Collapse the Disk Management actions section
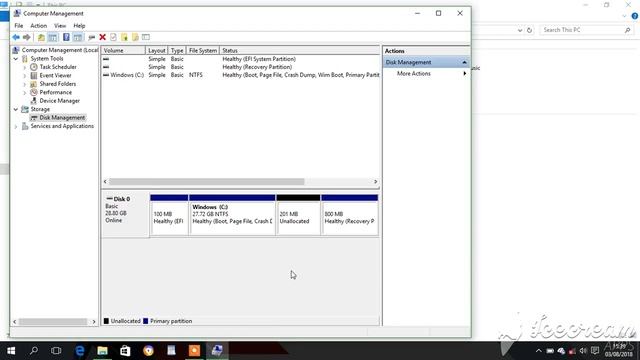Screen dimensions: 640x360 pos(464,62)
